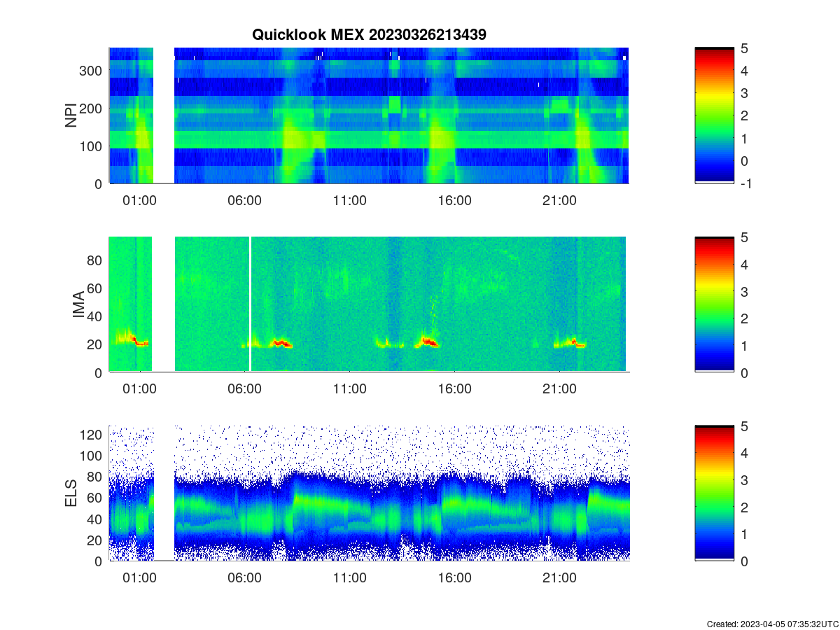Click the Created 2023-04-05 timestamp text
The width and height of the screenshot is (840, 630).
(x=771, y=624)
